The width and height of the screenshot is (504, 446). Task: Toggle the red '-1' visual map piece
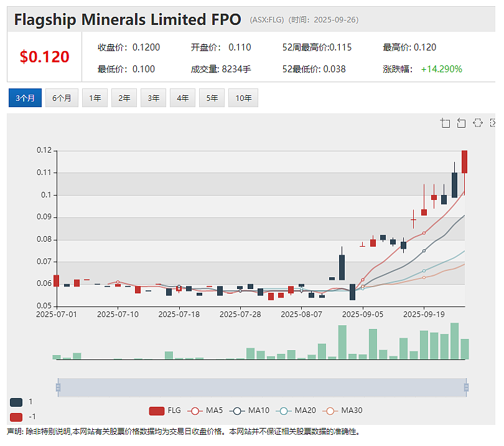[16, 417]
